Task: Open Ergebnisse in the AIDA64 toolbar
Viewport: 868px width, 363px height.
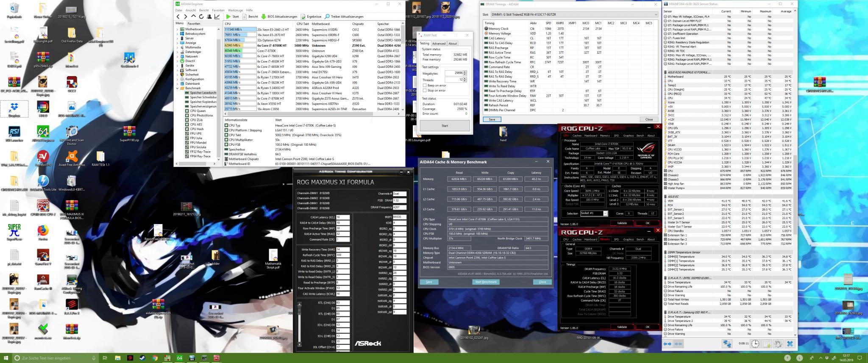Action: 311,17
